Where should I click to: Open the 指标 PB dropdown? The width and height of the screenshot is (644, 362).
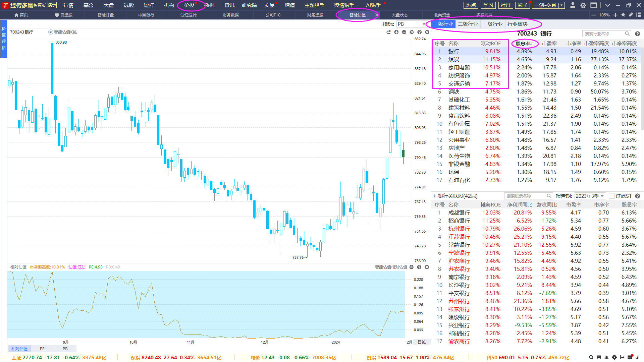click(412, 24)
